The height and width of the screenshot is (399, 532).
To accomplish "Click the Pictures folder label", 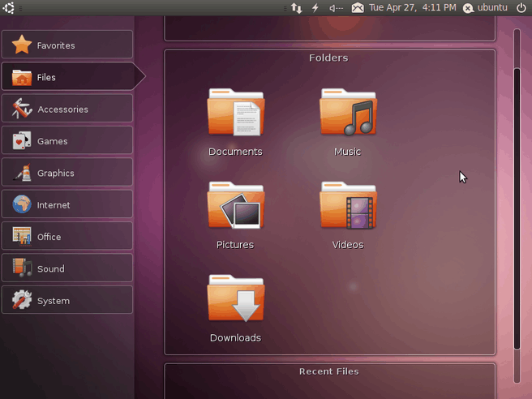I will click(x=235, y=245).
